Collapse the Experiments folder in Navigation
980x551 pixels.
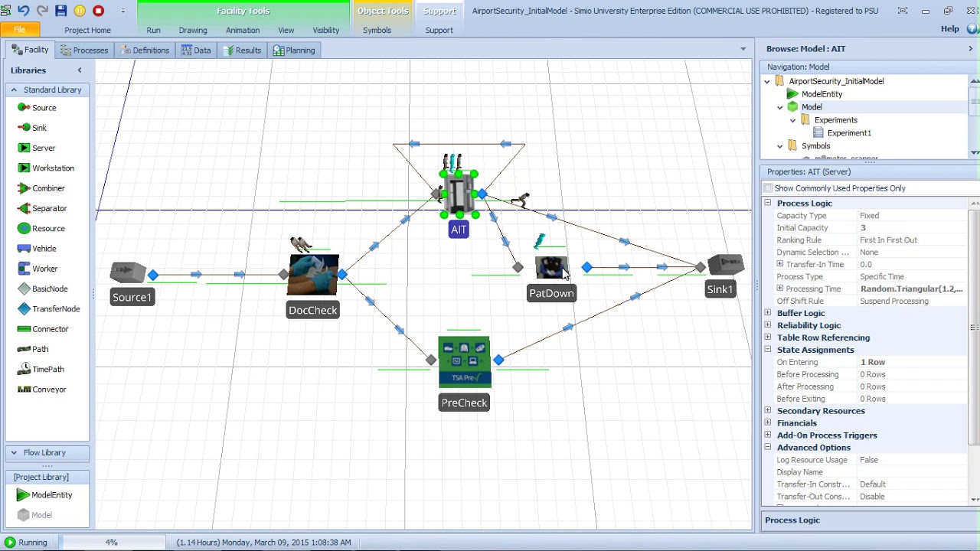click(792, 120)
